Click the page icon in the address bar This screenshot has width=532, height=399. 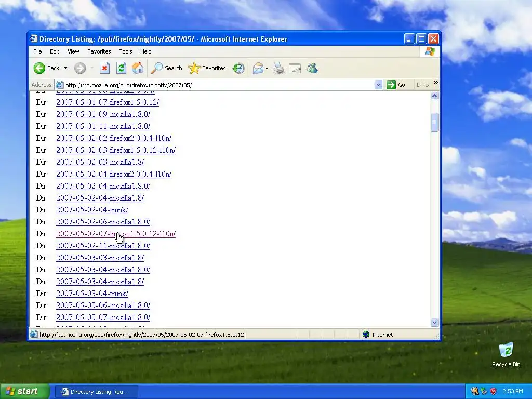pyautogui.click(x=59, y=85)
